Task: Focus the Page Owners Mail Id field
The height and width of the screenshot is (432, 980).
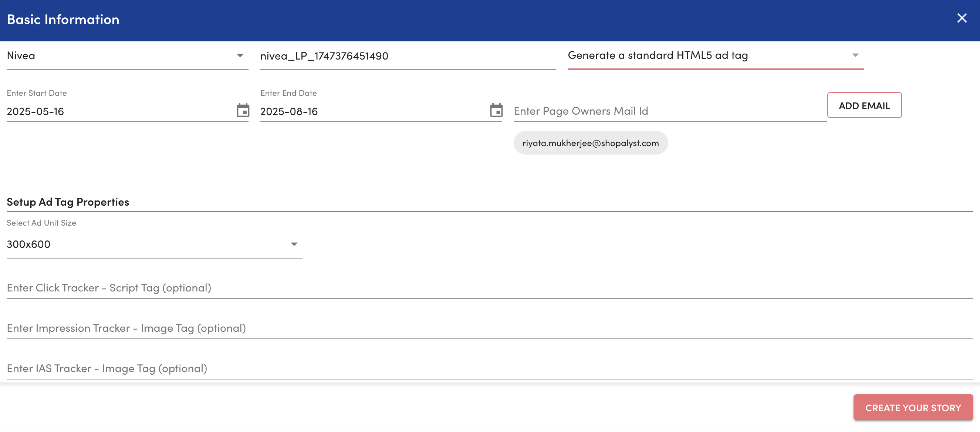Action: click(x=670, y=111)
